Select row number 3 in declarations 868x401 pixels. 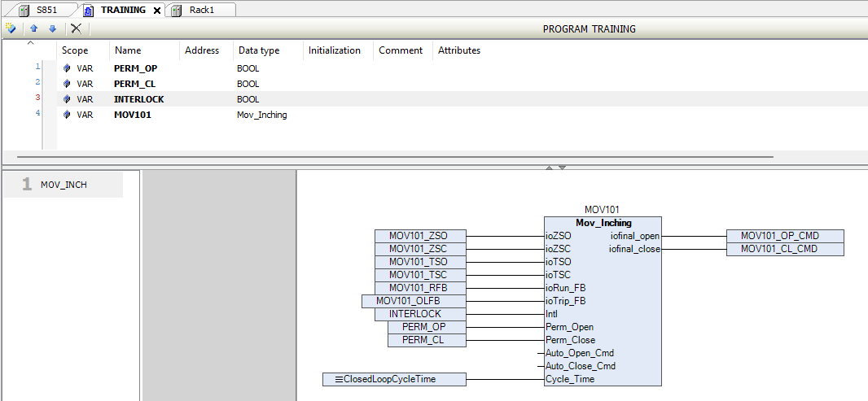(37, 98)
